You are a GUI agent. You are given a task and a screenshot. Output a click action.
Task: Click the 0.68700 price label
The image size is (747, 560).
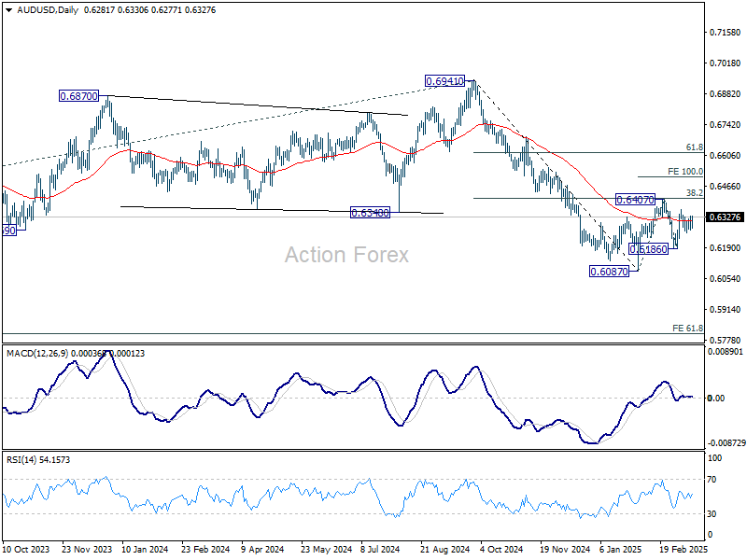pyautogui.click(x=78, y=96)
